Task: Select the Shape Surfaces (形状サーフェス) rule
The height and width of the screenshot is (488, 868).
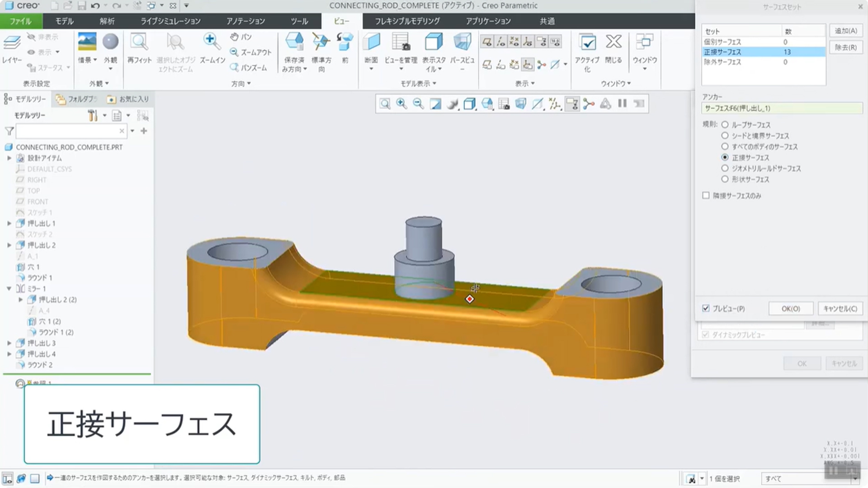Action: (725, 179)
